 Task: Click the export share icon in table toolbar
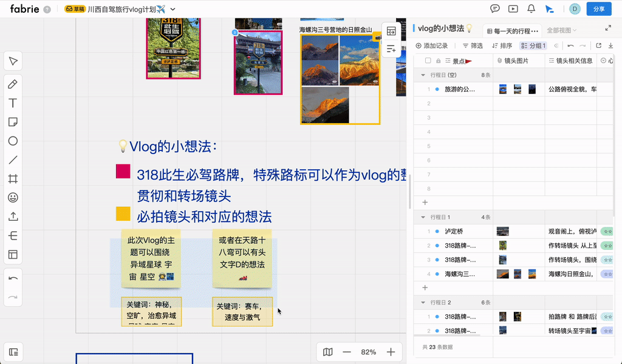[598, 45]
